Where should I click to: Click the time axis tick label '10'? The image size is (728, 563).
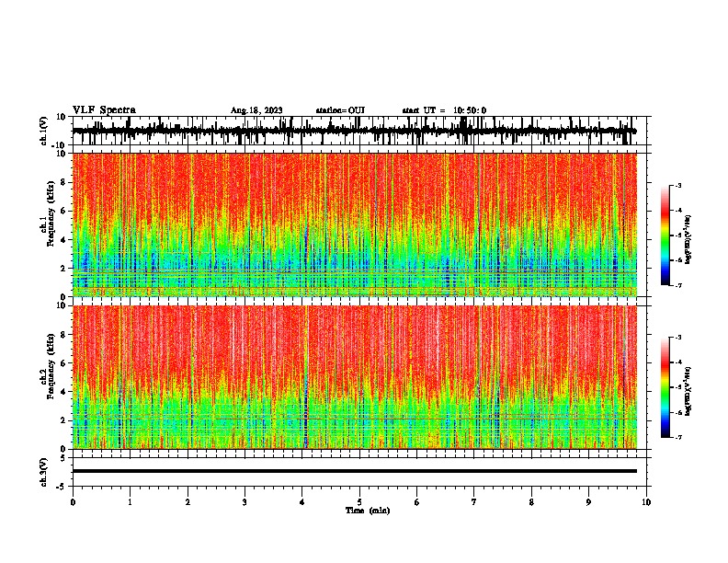coord(646,502)
